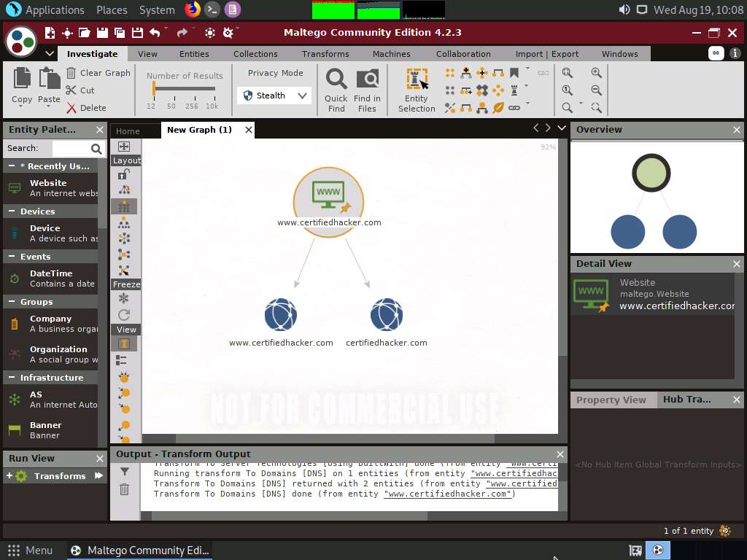Click the freeze snowflake icon
Screen dimensions: 747x560
click(124, 298)
